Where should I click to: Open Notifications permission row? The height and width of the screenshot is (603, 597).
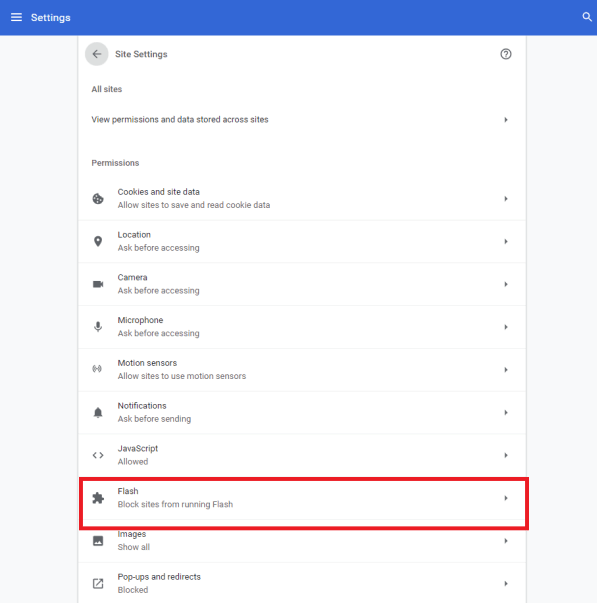pyautogui.click(x=302, y=412)
